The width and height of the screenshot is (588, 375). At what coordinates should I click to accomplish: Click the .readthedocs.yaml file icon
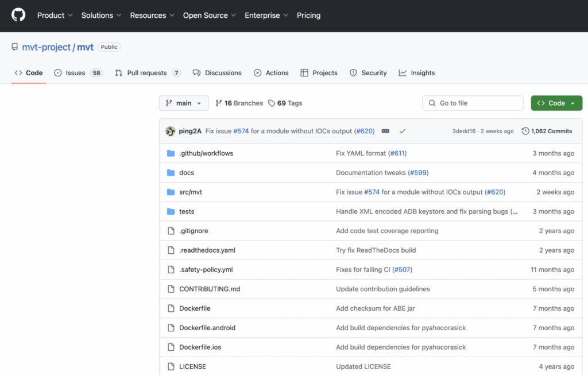click(x=171, y=250)
